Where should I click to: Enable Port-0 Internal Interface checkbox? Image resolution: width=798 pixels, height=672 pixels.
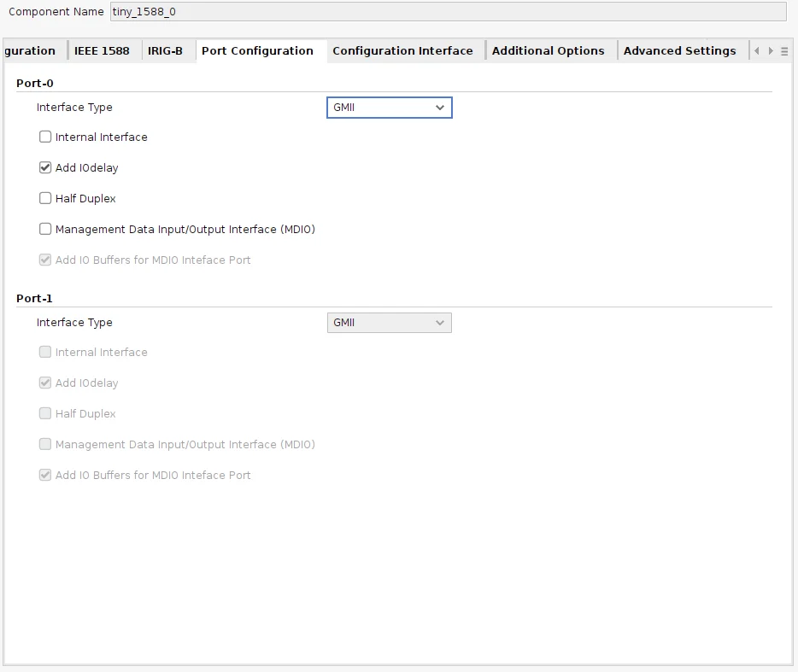click(x=46, y=137)
